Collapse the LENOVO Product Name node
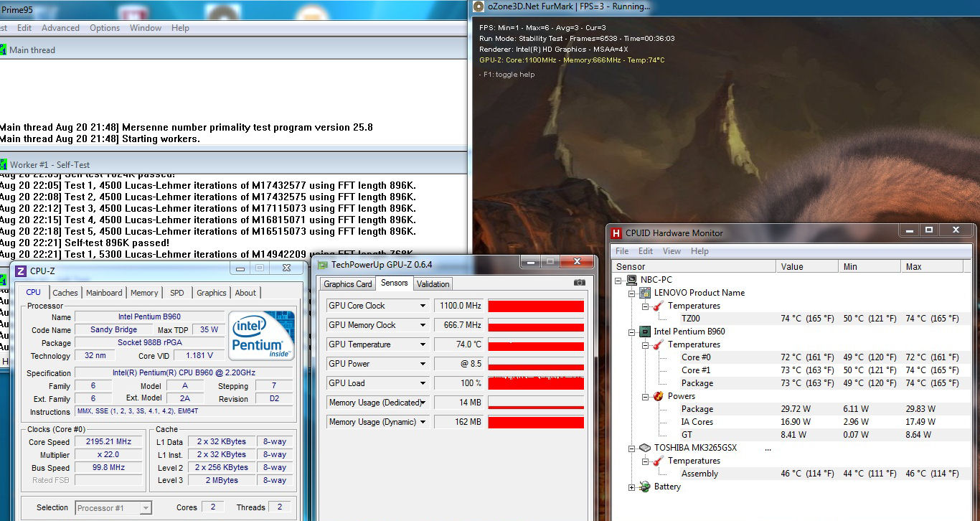Screen dimensions: 980x521 632,293
